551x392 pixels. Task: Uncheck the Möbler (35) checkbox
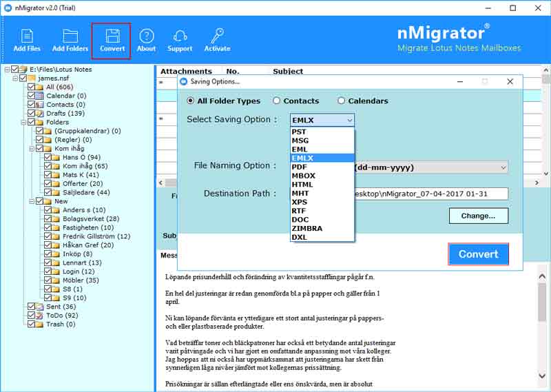tap(48, 280)
